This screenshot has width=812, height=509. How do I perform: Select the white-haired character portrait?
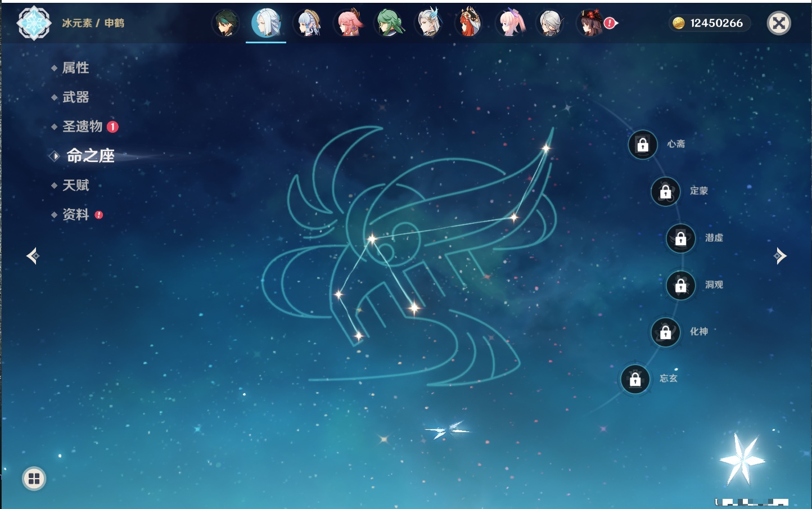[550, 23]
